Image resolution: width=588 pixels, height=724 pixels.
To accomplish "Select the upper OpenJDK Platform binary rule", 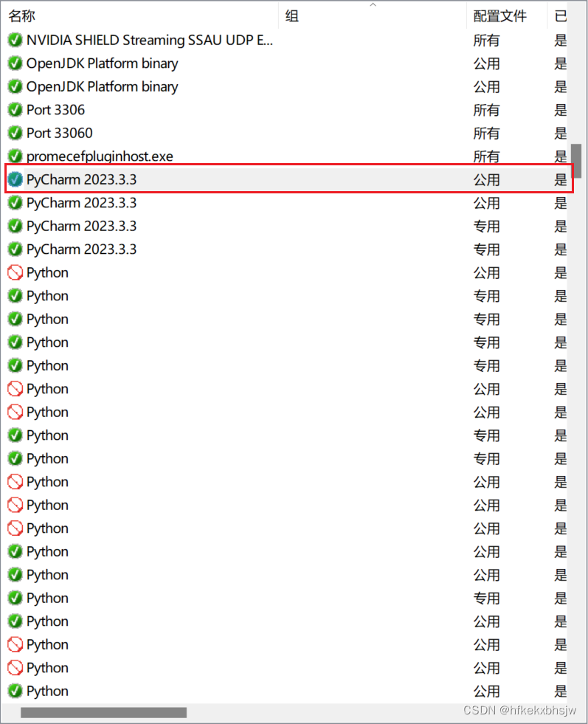I will pos(102,63).
